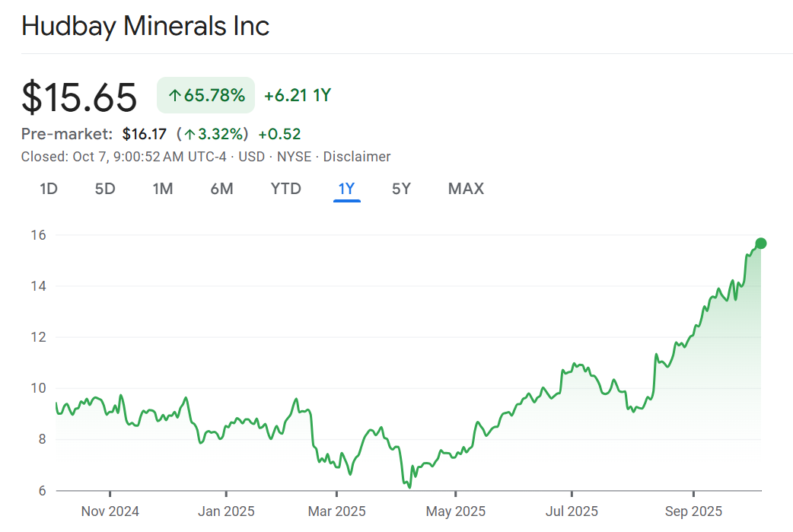Show the 1M price history
Viewport: 793px width, 532px height.
coord(163,189)
